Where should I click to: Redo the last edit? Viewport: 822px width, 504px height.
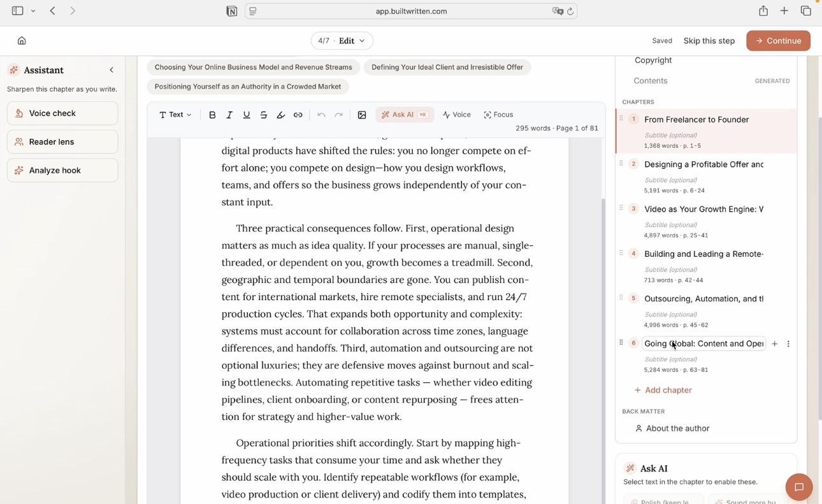click(x=338, y=115)
